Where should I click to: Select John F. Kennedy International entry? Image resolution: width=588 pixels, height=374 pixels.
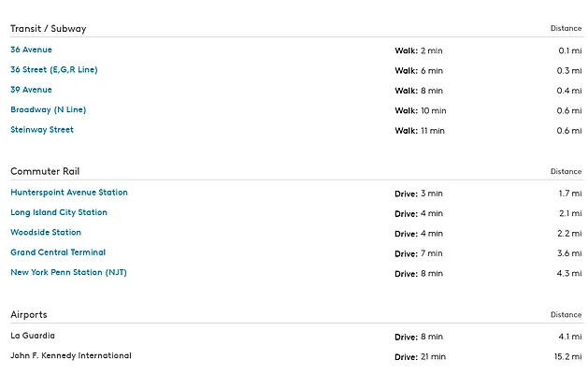pyautogui.click(x=71, y=356)
